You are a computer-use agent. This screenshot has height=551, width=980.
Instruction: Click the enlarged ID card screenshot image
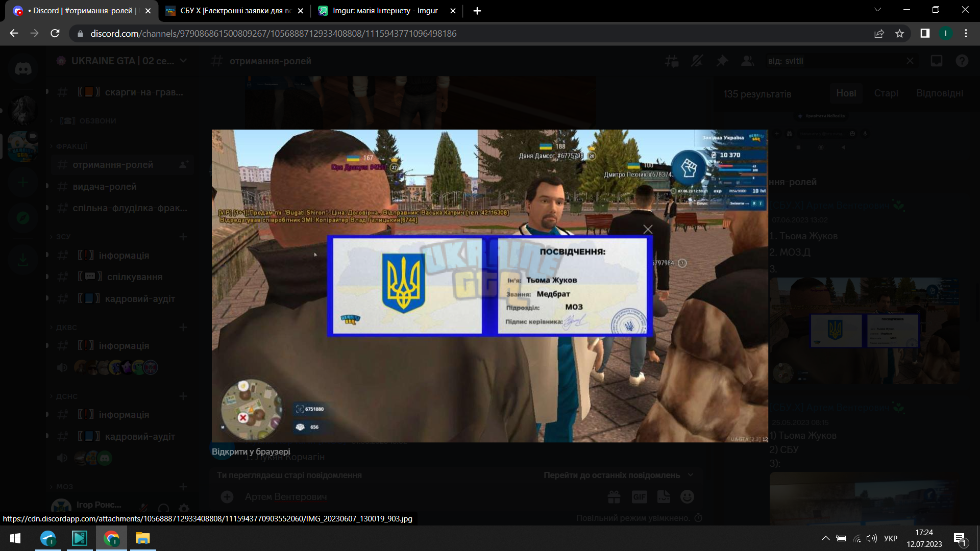[x=489, y=286]
